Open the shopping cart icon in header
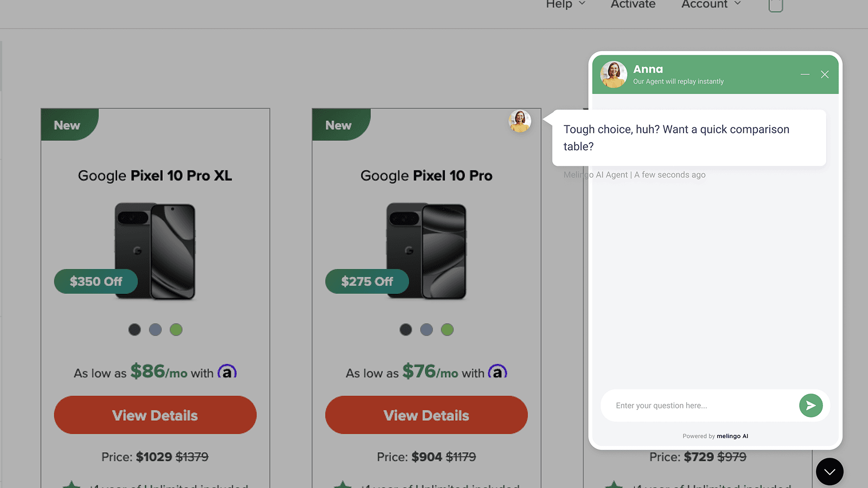 [776, 5]
